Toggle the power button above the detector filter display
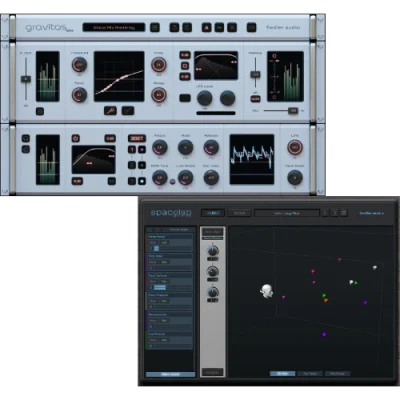This screenshot has width=400, height=400. click(x=76, y=138)
